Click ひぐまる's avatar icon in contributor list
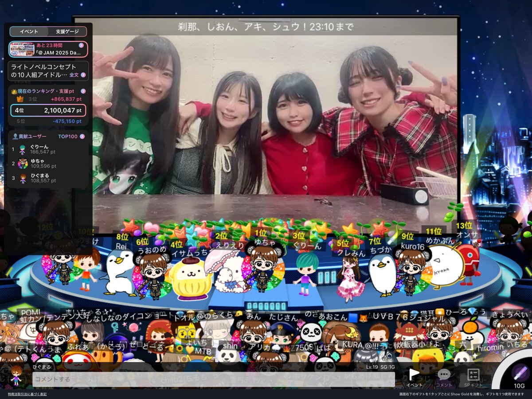 pyautogui.click(x=23, y=179)
